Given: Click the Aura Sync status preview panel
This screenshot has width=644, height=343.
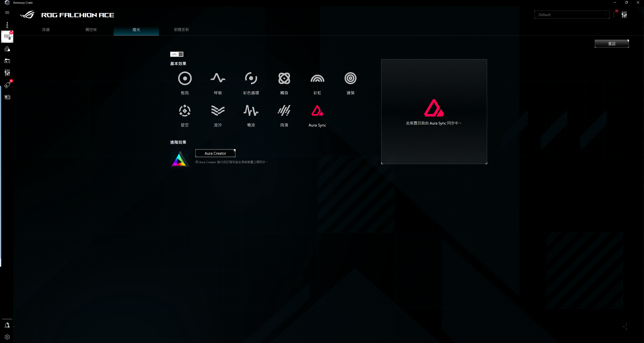Looking at the screenshot, I should (434, 111).
